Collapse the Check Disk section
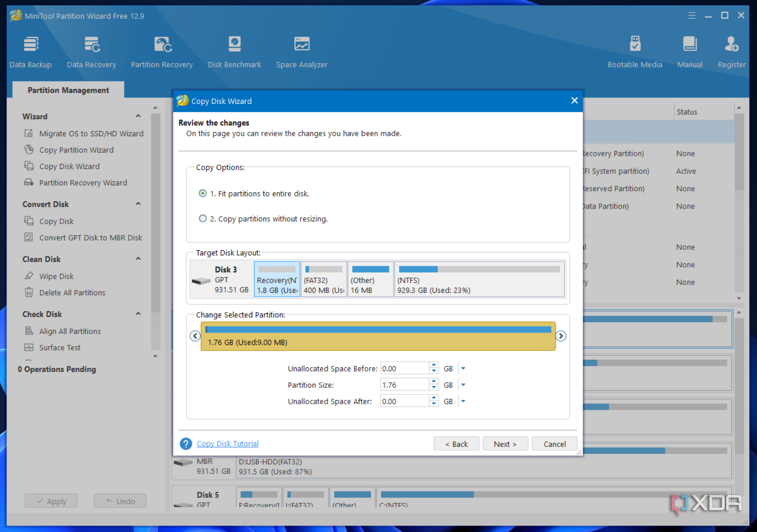757x532 pixels. (x=138, y=314)
